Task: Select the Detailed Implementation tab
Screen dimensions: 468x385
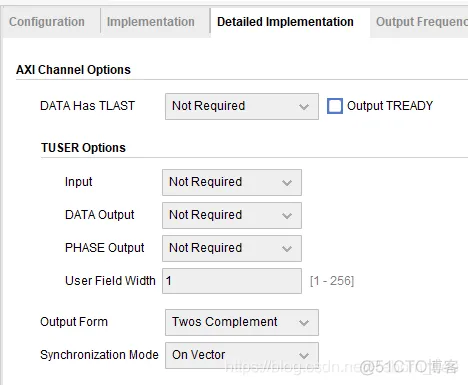Action: 285,22
